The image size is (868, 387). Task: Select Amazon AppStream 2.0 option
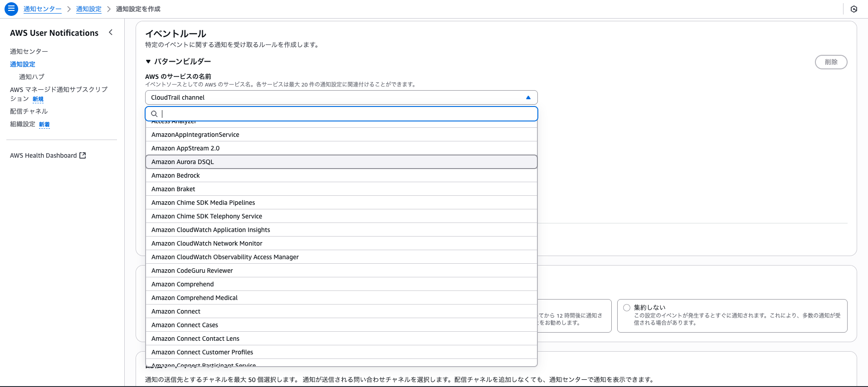coord(341,148)
